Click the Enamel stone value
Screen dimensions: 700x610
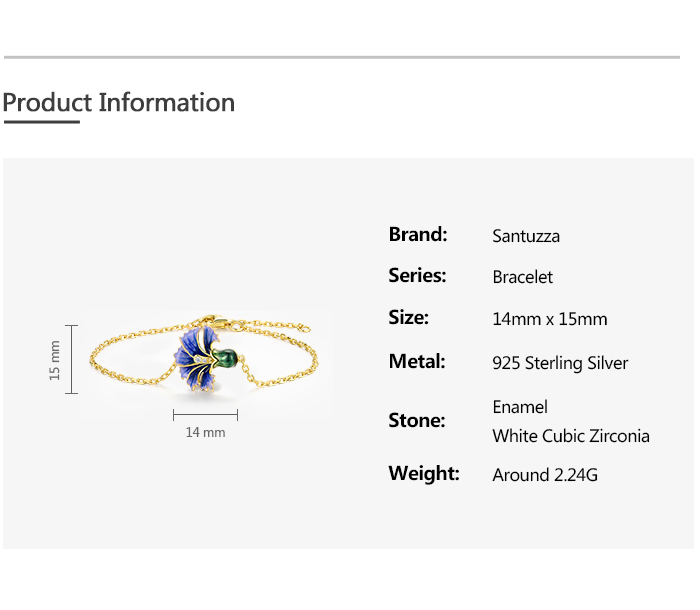tap(520, 407)
